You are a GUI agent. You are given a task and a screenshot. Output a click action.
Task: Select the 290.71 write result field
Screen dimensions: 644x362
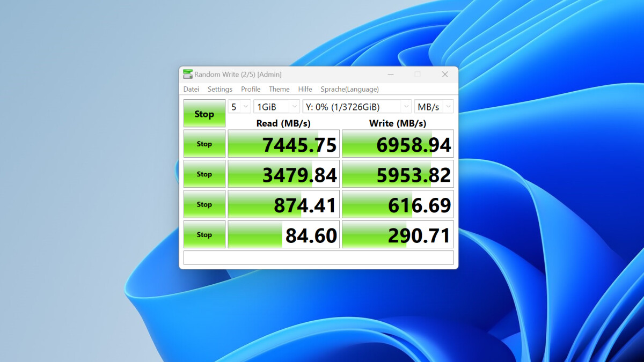[398, 234]
